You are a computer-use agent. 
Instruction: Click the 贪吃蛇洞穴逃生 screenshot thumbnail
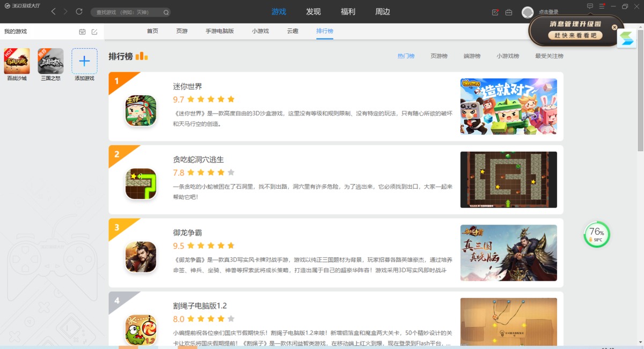(x=509, y=180)
